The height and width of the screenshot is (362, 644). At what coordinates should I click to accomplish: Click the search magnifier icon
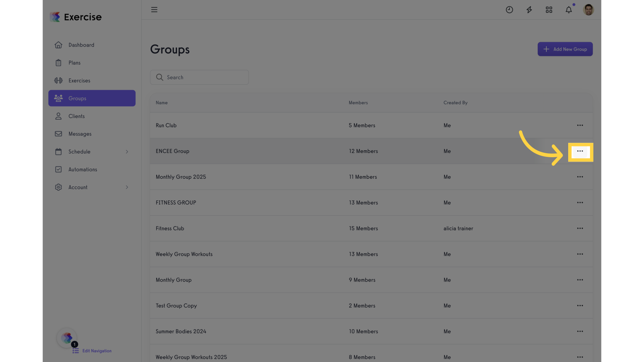[160, 77]
